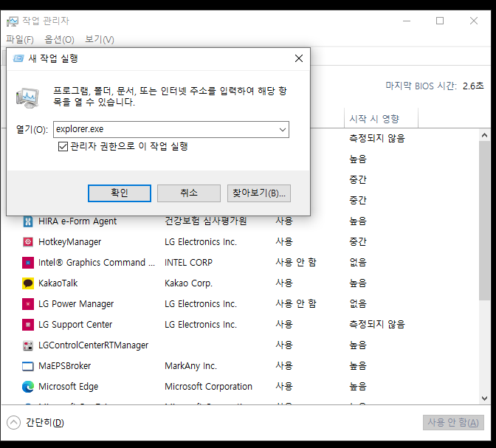496x448 pixels.
Task: Toggle 관리자 권한으로 이 작업 실행 checkbox
Action: coord(63,146)
